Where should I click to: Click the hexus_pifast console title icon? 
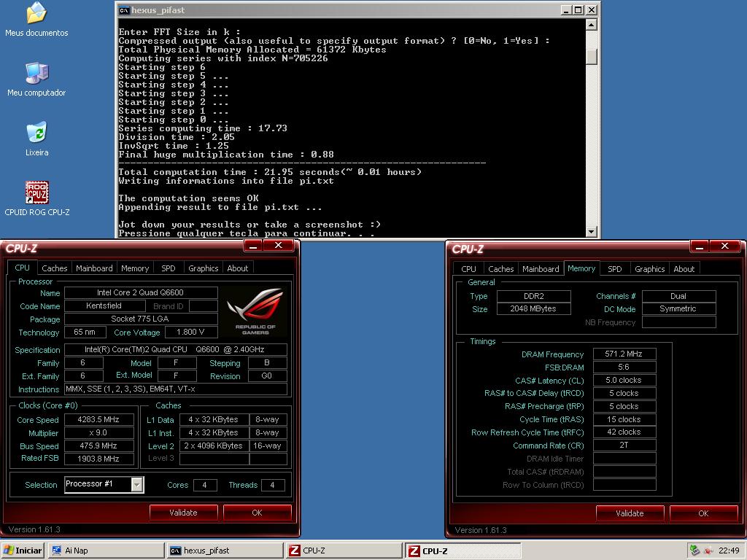pos(124,10)
